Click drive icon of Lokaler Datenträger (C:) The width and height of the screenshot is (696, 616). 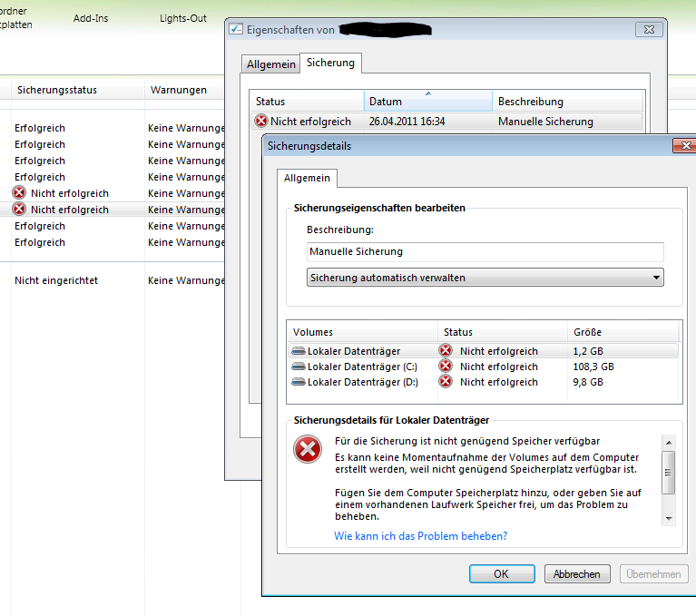pyautogui.click(x=299, y=367)
